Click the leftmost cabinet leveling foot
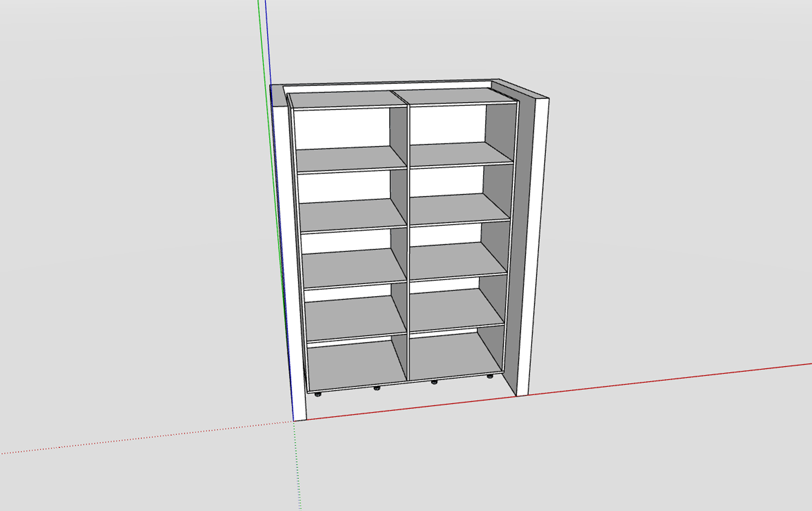This screenshot has height=511, width=812. [x=318, y=394]
